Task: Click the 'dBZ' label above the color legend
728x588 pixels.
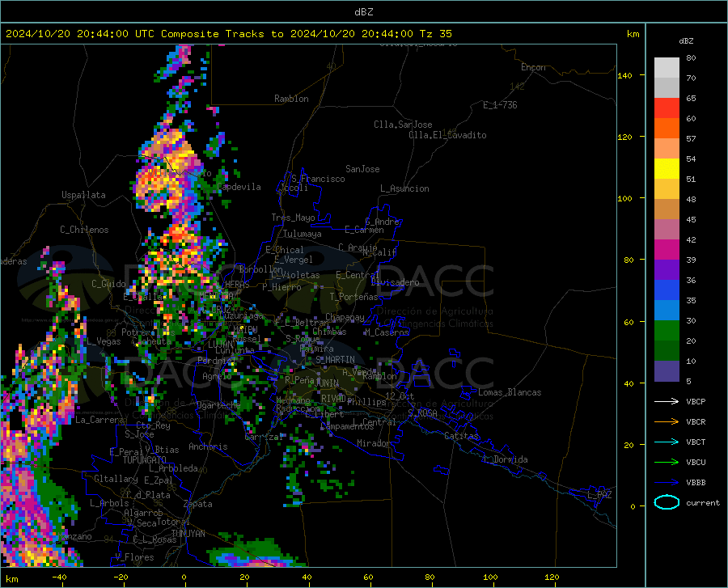Action: (x=686, y=40)
